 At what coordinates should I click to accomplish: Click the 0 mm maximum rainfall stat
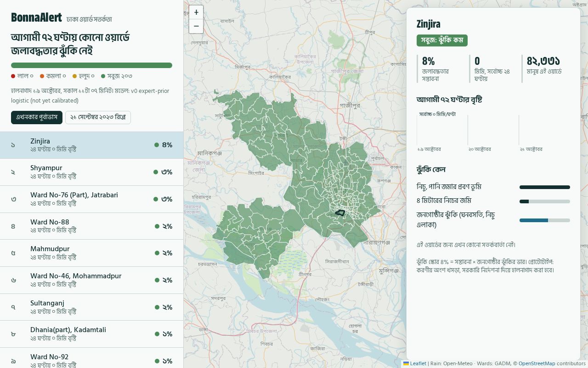493,69
